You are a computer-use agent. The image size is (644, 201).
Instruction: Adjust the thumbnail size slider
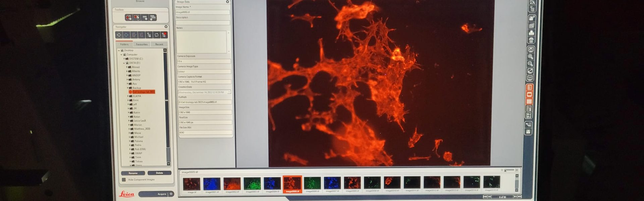[x=509, y=170]
